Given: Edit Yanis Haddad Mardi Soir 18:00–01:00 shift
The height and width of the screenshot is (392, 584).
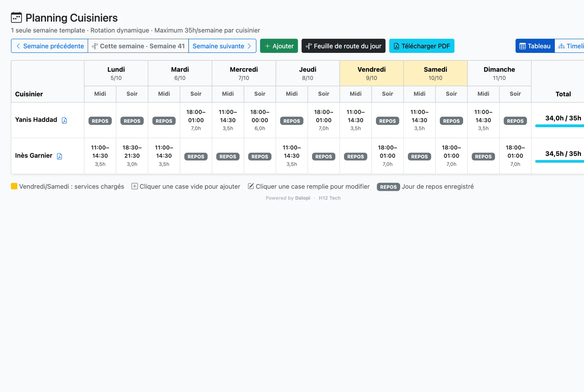Looking at the screenshot, I should [x=196, y=120].
